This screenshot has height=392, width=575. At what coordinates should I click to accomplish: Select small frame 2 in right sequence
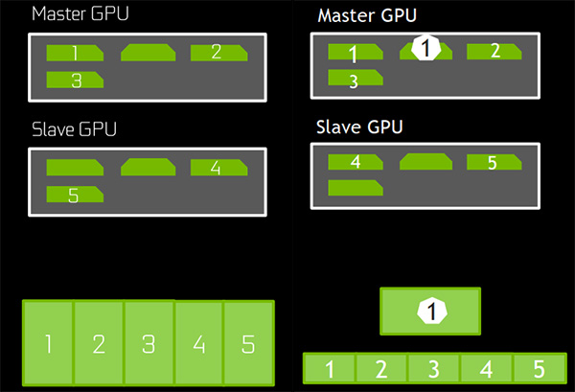tap(381, 369)
